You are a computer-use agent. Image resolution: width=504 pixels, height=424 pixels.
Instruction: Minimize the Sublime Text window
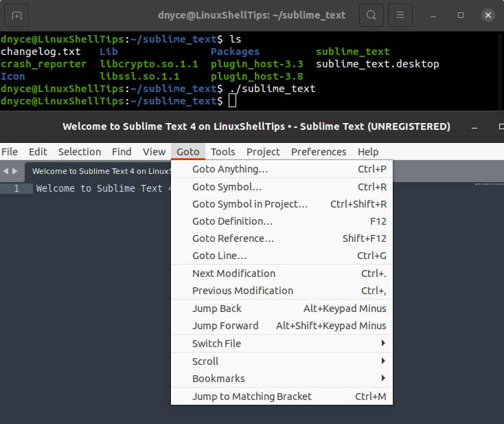474,126
